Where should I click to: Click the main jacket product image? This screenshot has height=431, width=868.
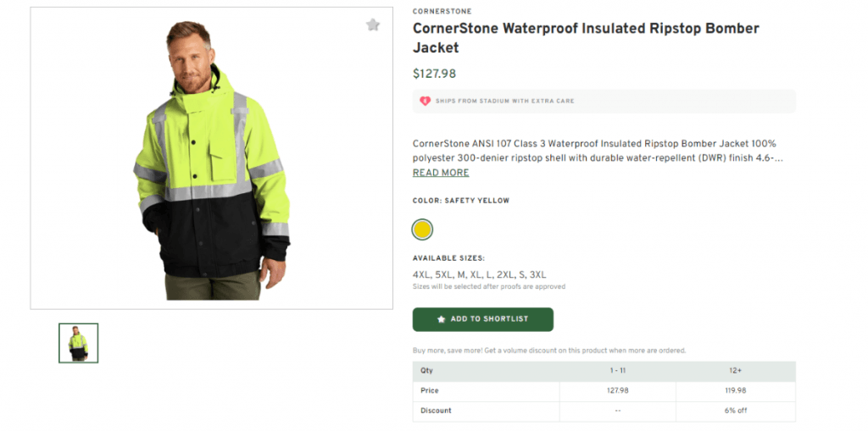click(211, 158)
